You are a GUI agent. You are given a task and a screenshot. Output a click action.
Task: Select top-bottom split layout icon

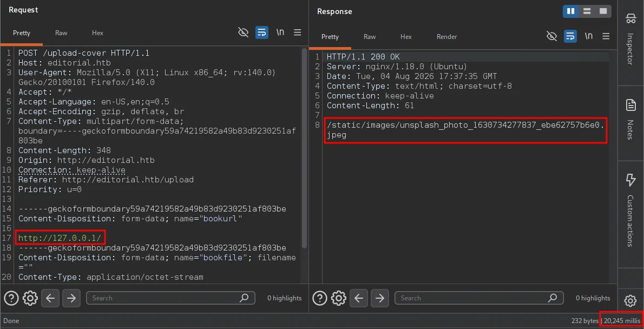(587, 11)
